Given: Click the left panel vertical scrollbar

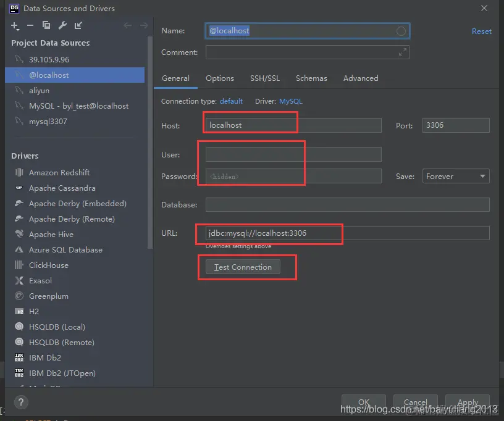Looking at the screenshot, I should click(x=150, y=142).
